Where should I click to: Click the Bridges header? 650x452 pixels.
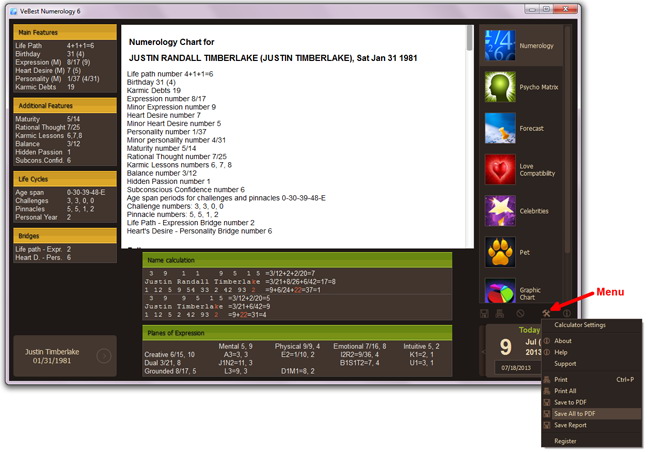tap(65, 236)
